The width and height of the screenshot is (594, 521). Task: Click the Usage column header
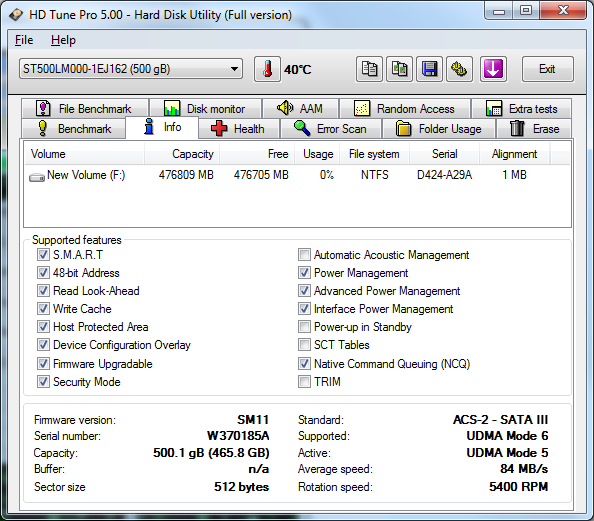317,154
